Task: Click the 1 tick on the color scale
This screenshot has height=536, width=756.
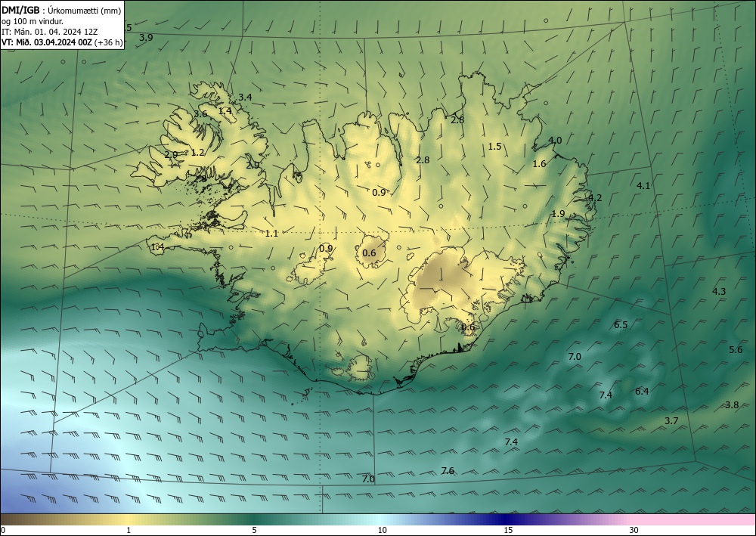Action: [129, 530]
